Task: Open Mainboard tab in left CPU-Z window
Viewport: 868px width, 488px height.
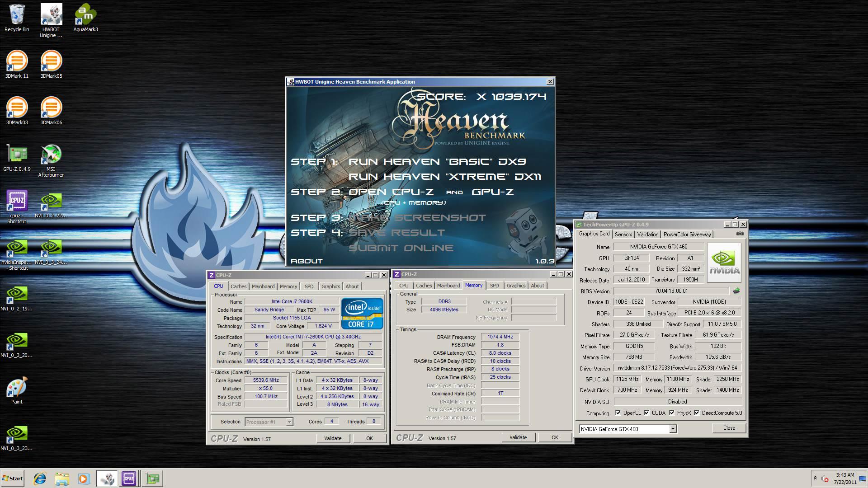Action: (x=263, y=286)
